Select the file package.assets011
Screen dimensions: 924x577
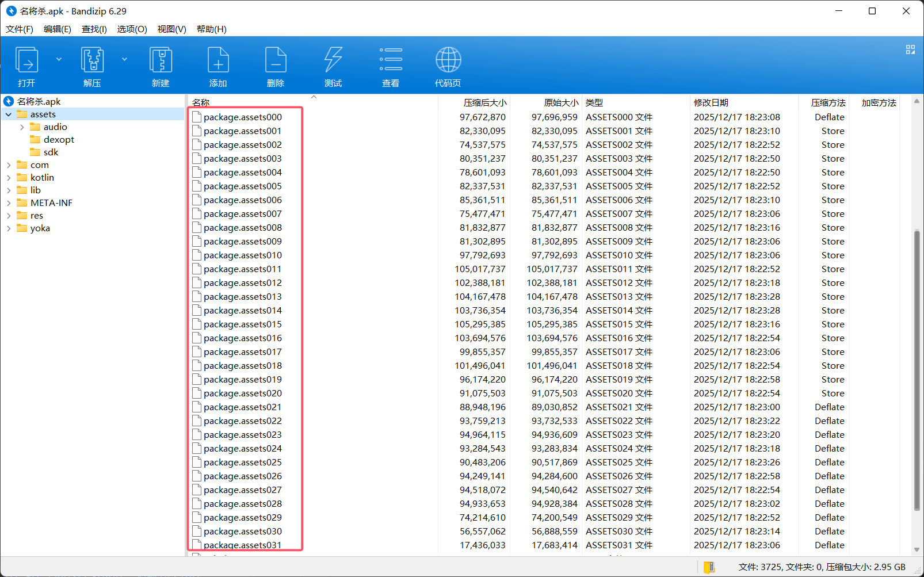(x=243, y=269)
